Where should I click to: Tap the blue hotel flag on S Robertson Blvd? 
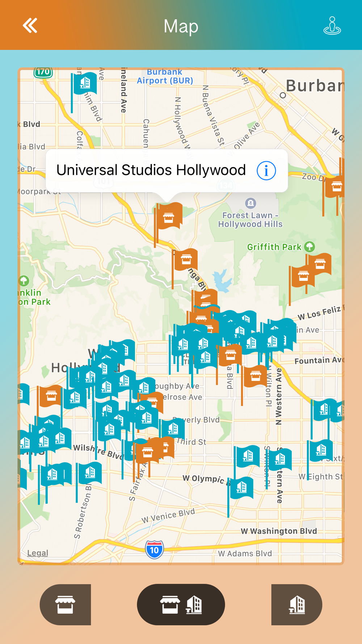[89, 473]
